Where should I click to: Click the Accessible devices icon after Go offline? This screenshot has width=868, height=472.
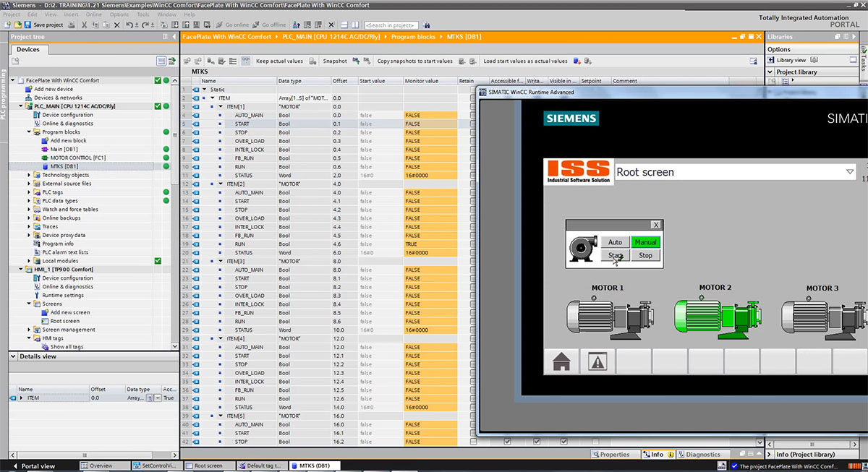(295, 25)
